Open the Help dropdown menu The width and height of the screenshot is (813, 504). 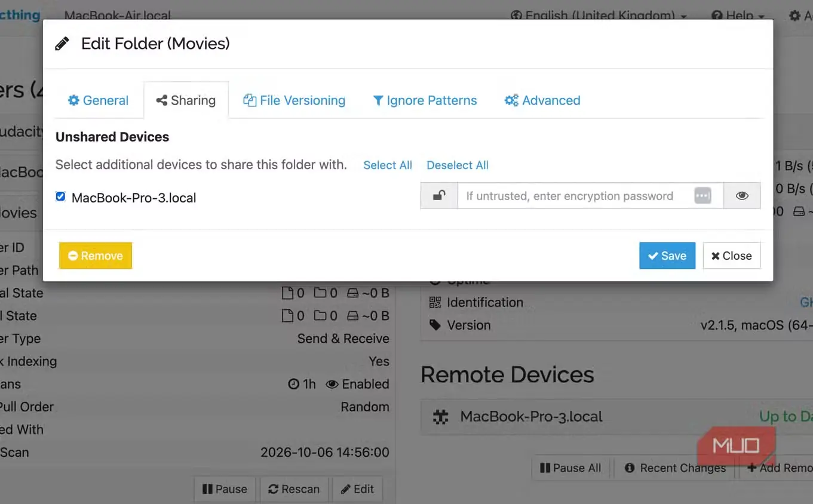coord(738,16)
